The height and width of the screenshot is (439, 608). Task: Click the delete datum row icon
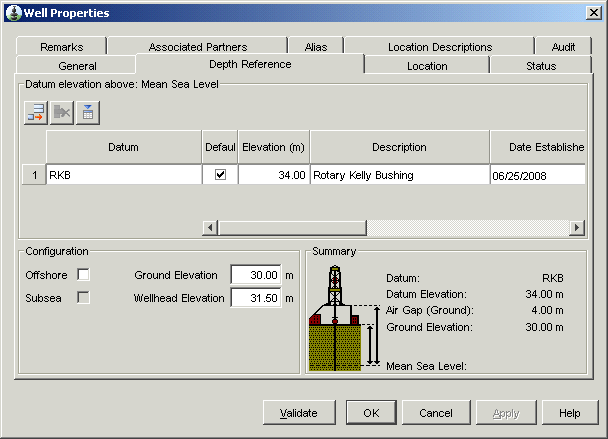pos(62,113)
